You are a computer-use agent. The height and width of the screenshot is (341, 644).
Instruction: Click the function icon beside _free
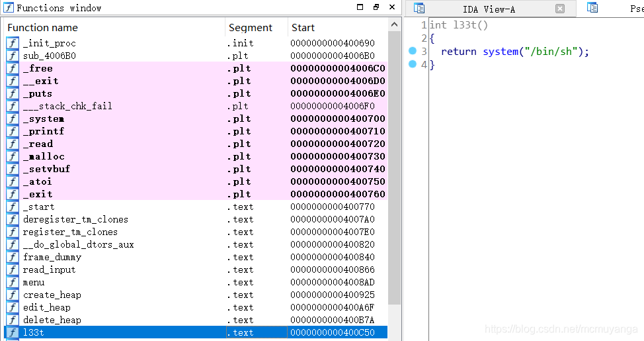13,68
